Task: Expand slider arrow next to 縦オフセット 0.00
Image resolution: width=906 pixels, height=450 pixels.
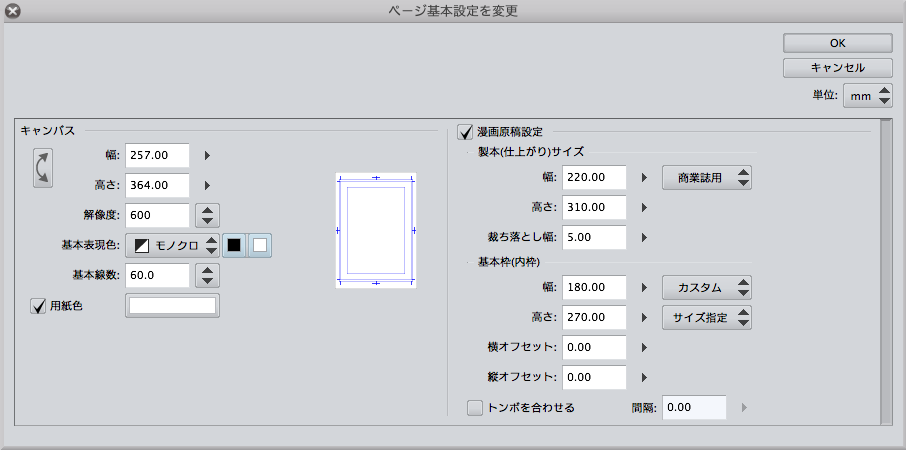Action: click(x=644, y=377)
